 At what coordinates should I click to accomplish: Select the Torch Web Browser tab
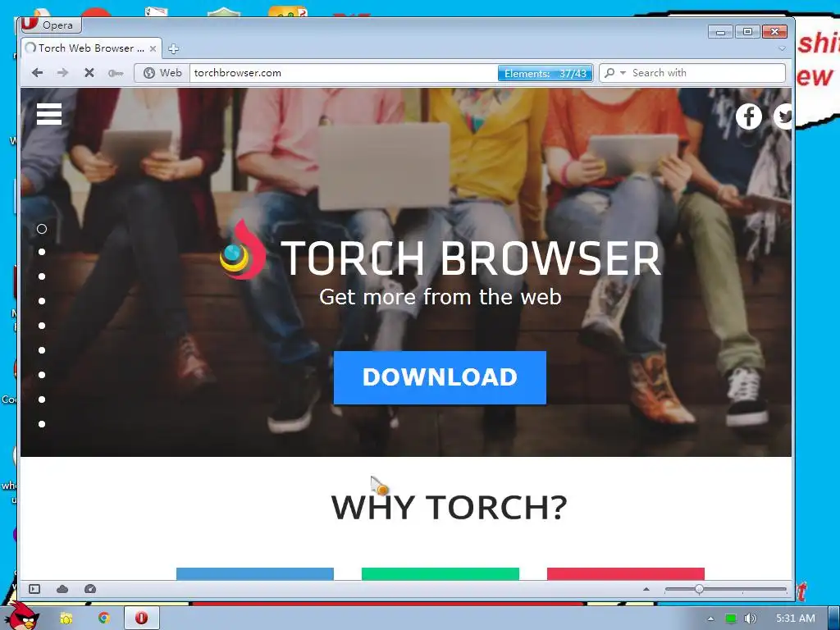click(x=91, y=48)
